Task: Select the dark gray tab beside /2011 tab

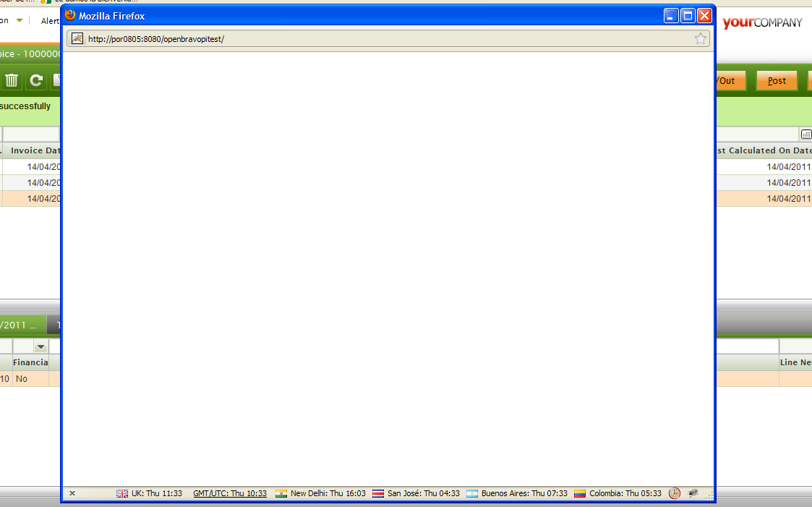Action: pos(54,325)
